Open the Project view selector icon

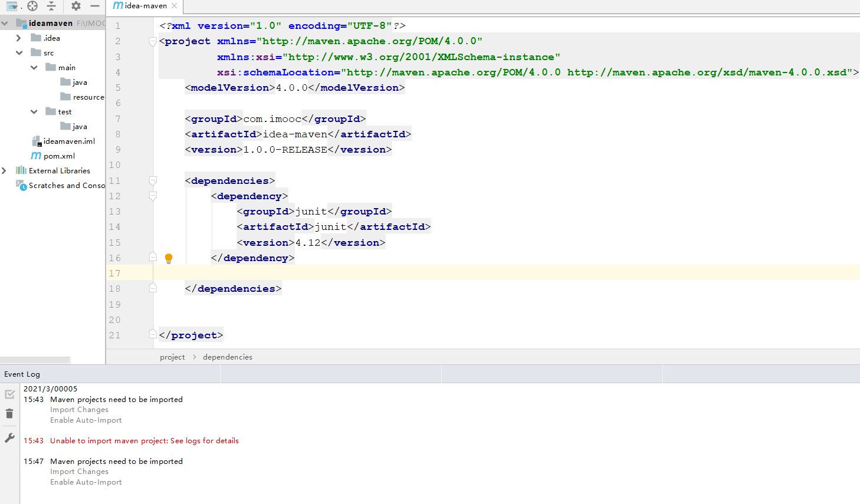point(12,6)
